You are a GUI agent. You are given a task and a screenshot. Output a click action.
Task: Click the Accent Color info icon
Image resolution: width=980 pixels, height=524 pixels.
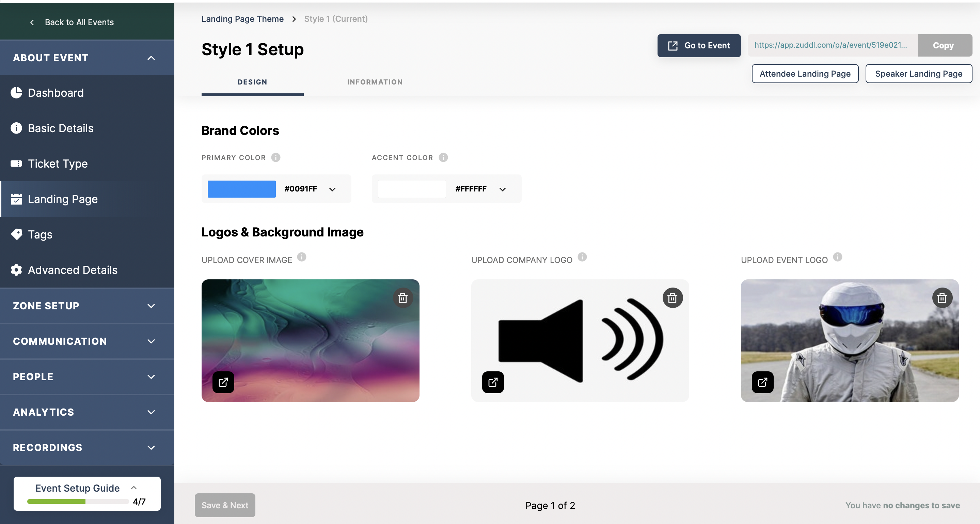click(x=443, y=157)
